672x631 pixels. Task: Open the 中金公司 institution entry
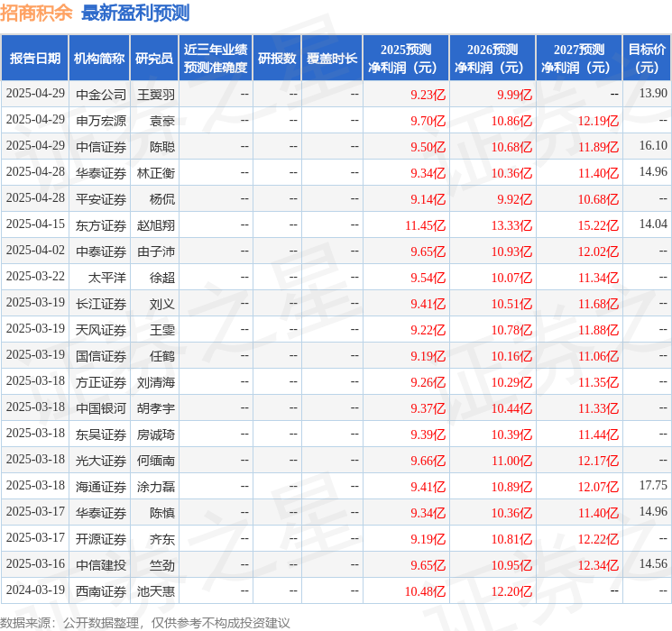(x=101, y=94)
